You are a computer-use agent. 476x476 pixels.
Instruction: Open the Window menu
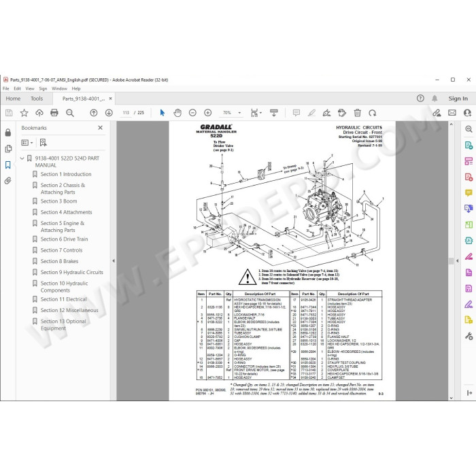coord(59,88)
